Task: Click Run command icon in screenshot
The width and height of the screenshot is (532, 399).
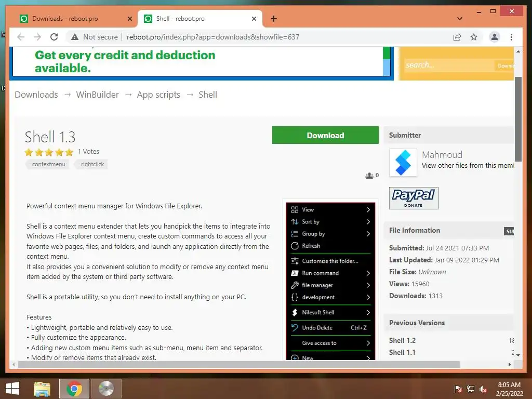Action: pyautogui.click(x=295, y=273)
